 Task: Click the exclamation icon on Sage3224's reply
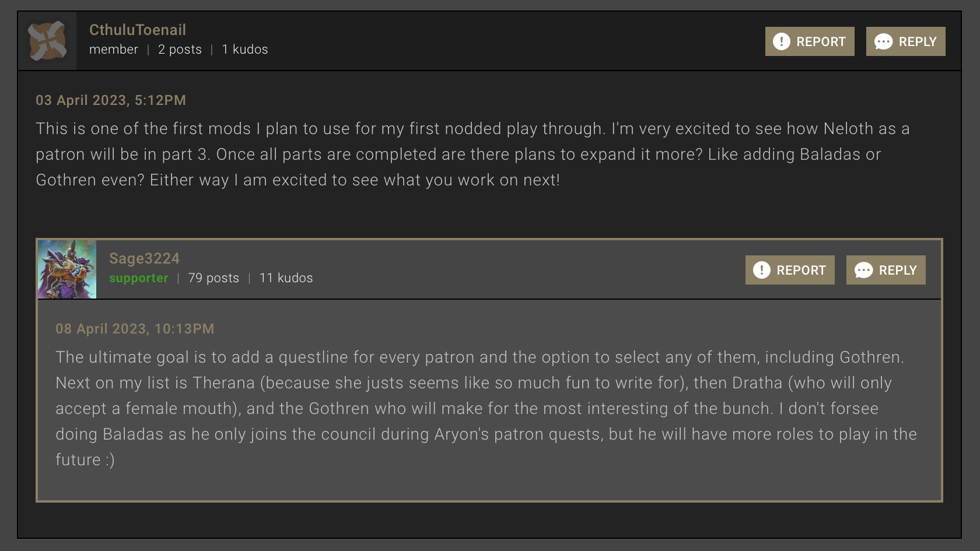click(761, 270)
